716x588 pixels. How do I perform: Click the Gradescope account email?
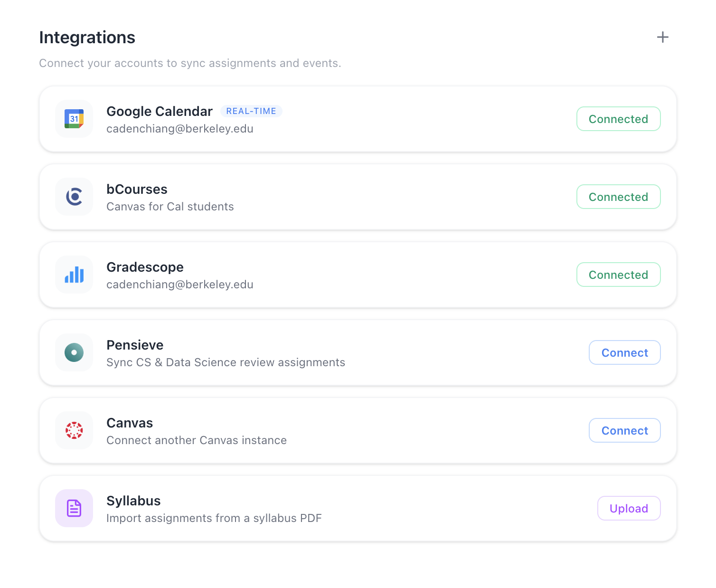(x=179, y=285)
